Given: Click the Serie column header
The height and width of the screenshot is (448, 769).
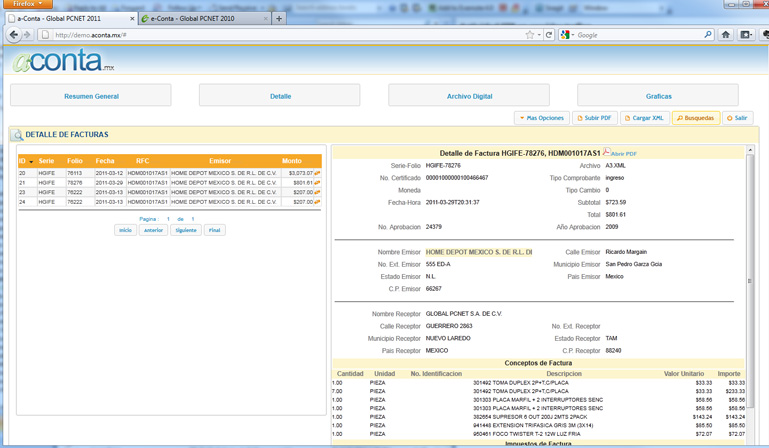Looking at the screenshot, I should coord(47,161).
